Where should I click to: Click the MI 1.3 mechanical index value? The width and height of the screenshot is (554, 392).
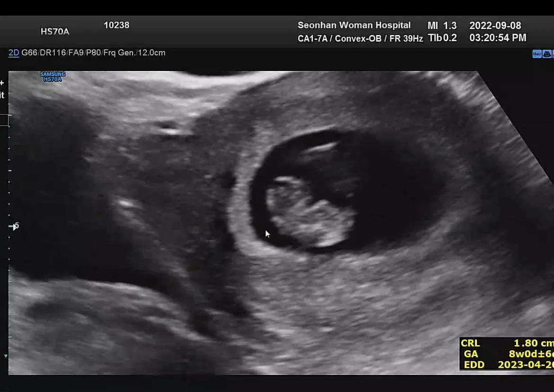[442, 26]
